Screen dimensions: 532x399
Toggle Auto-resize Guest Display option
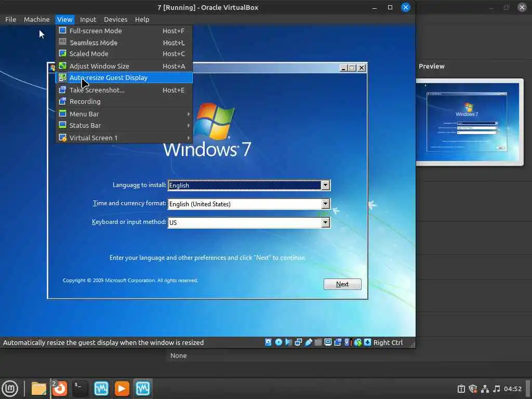coord(124,78)
